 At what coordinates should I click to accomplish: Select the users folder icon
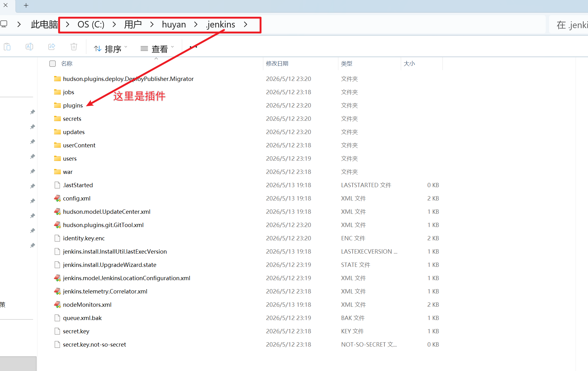pos(57,158)
